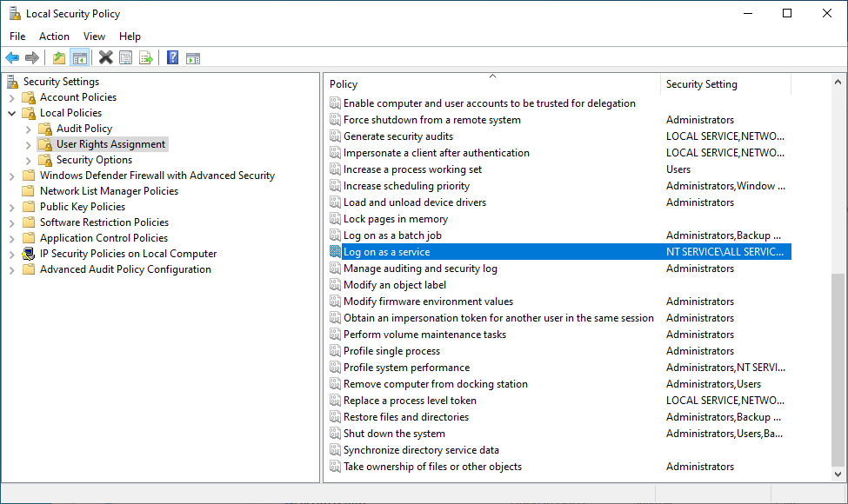
Task: Collapse the Local Policies tree node
Action: pyautogui.click(x=12, y=113)
